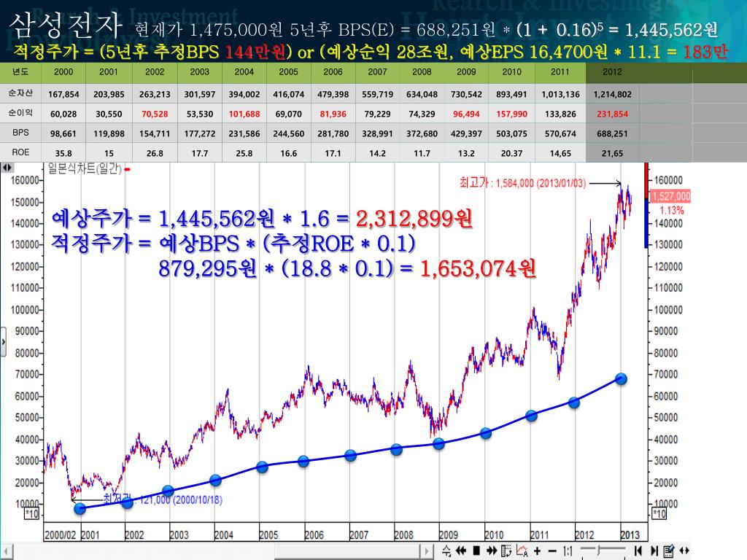This screenshot has height=560, width=747.
Task: Click the *10 multiplier box on right axis
Action: point(659,514)
